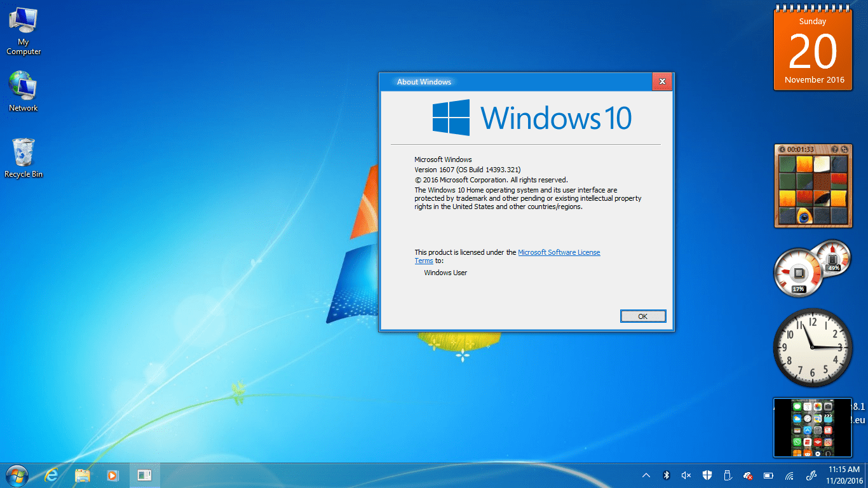Check the OneDrive sync error tray icon
The height and width of the screenshot is (488, 868).
(x=748, y=475)
